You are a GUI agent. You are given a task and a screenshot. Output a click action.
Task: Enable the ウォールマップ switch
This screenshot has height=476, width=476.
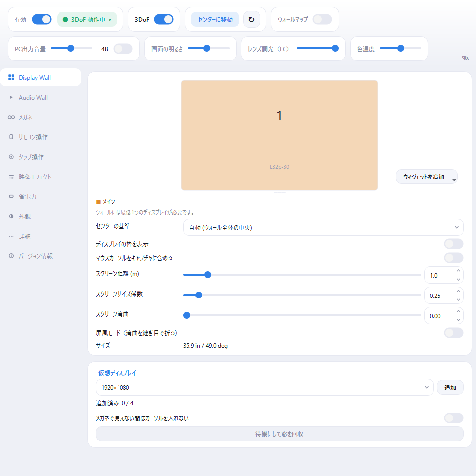coord(322,19)
